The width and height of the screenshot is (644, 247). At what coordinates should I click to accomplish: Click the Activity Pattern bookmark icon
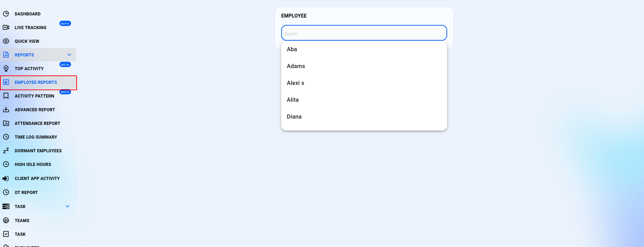6,96
